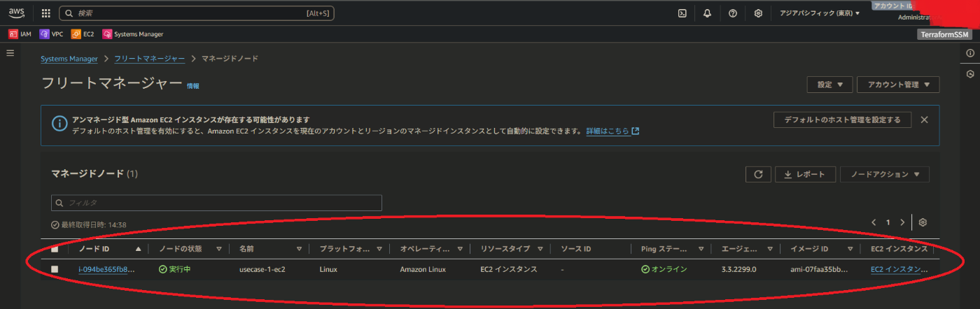Go to previous page arrow
Image resolution: width=980 pixels, height=309 pixels.
874,222
